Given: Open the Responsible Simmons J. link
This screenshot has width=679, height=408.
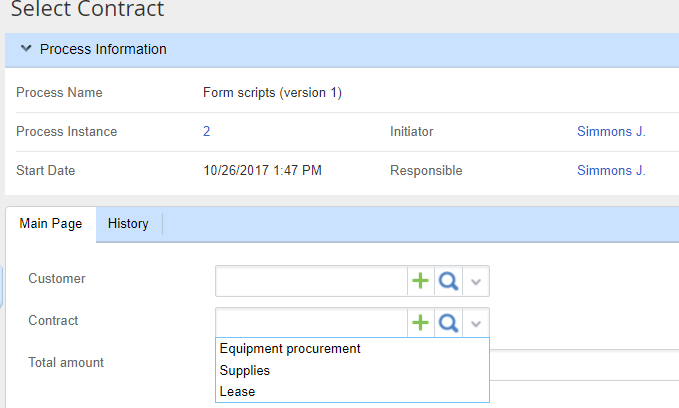Looking at the screenshot, I should pyautogui.click(x=611, y=171).
